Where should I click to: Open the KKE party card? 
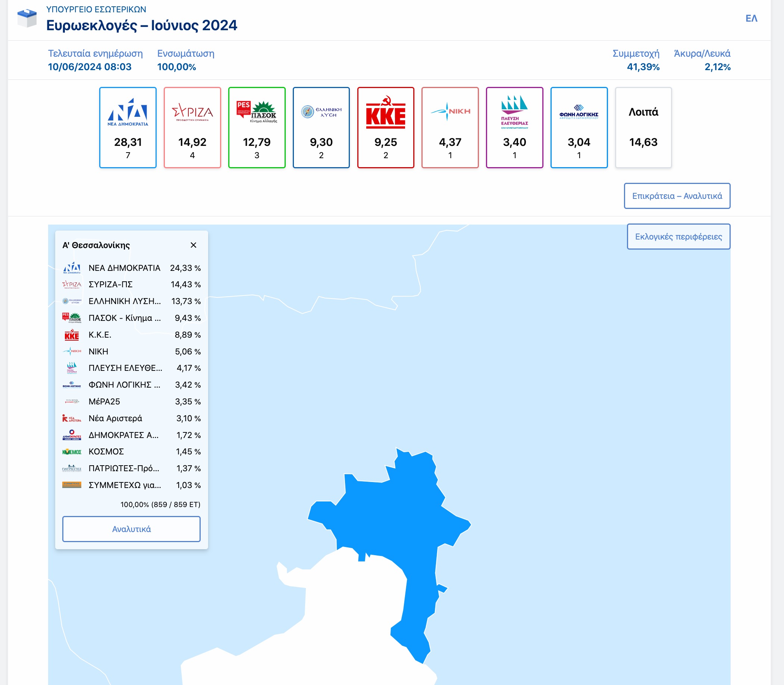[386, 127]
